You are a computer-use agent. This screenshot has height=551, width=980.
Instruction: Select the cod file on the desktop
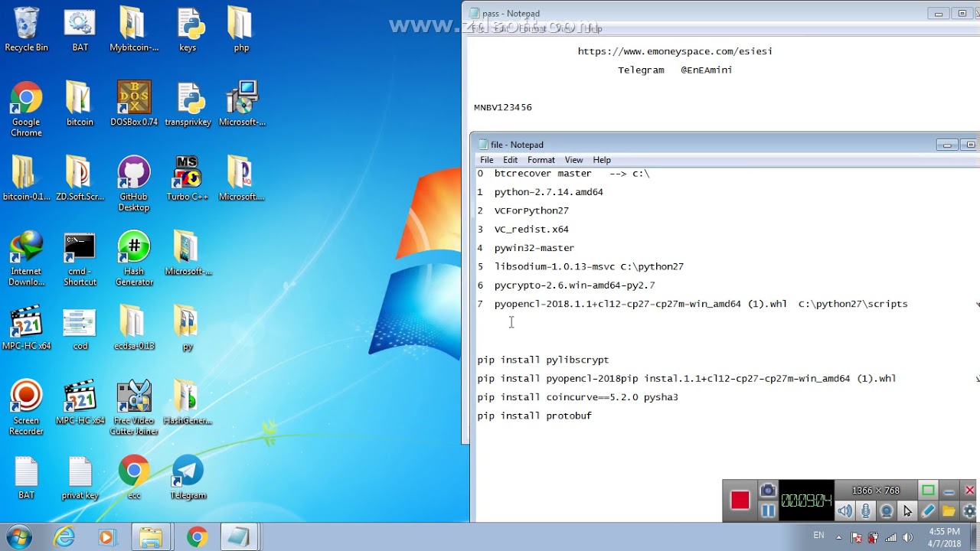(x=80, y=328)
